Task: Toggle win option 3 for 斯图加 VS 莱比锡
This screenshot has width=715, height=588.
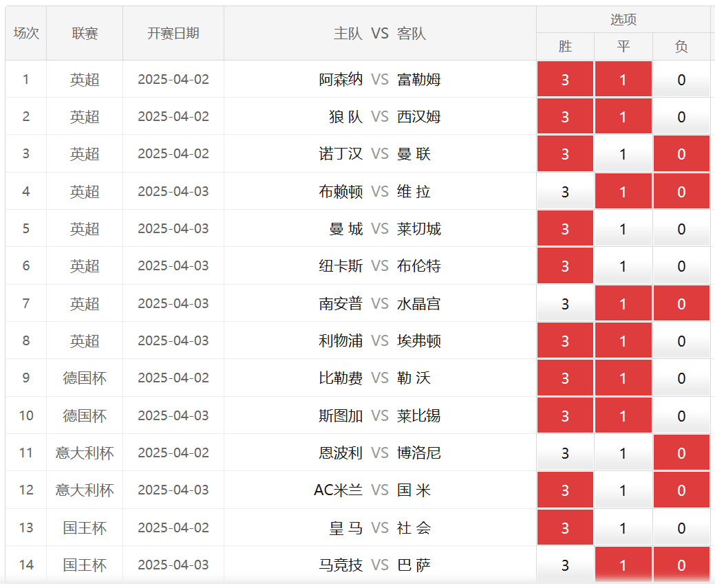Action: [565, 415]
